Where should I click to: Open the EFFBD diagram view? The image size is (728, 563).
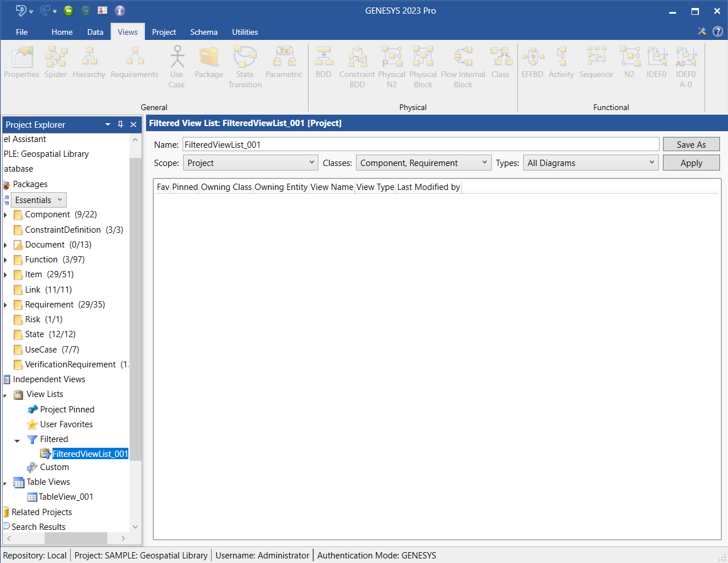point(532,63)
